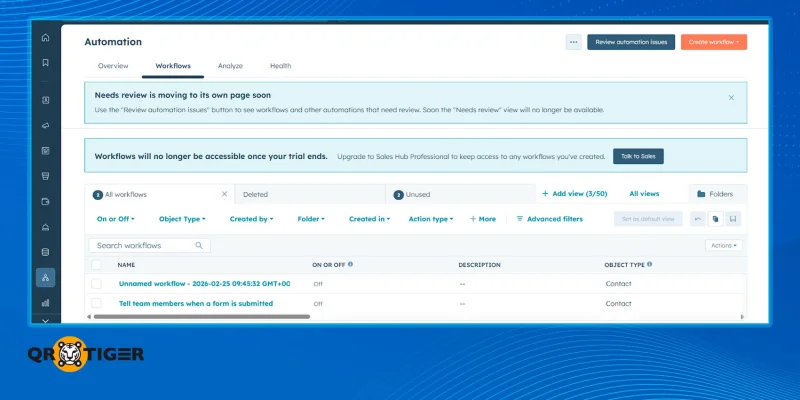Open the highlighted Automation icon in the sidebar
The width and height of the screenshot is (800, 400).
click(x=45, y=278)
